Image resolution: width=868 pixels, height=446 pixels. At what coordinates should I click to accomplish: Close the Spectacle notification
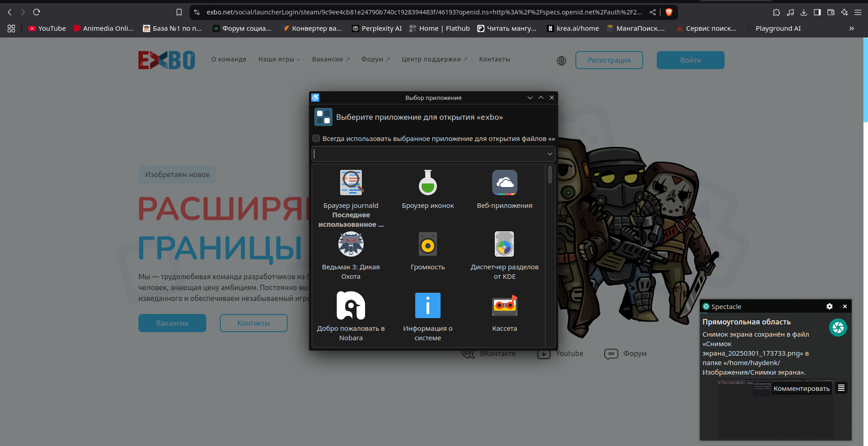click(x=844, y=306)
